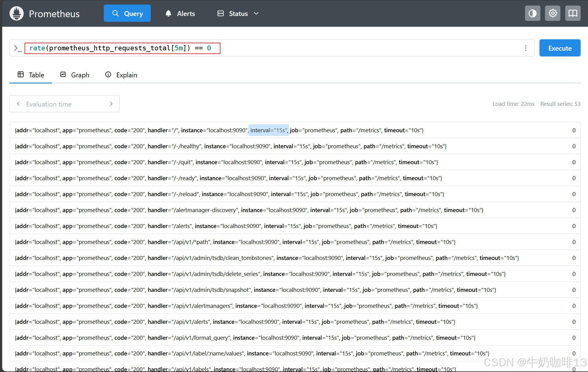Expand the Status dropdown menu

click(238, 14)
